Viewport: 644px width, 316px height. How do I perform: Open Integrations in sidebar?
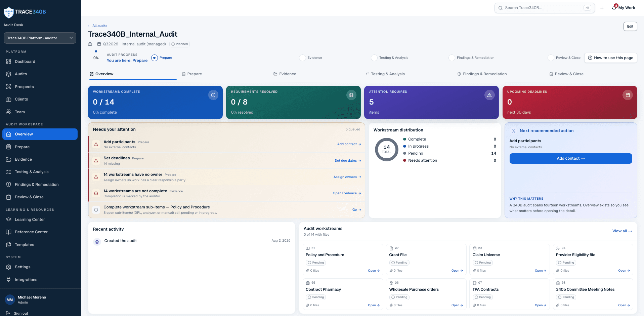point(40,280)
